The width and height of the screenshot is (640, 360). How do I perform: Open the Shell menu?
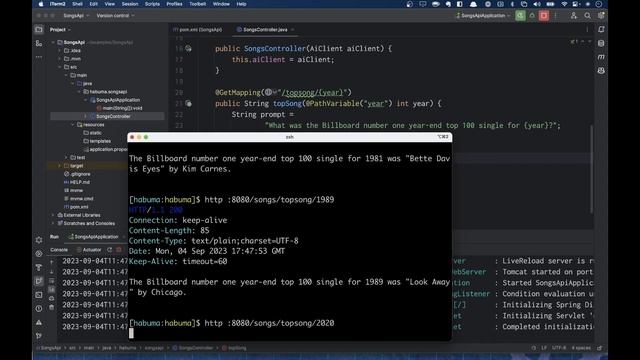click(77, 4)
